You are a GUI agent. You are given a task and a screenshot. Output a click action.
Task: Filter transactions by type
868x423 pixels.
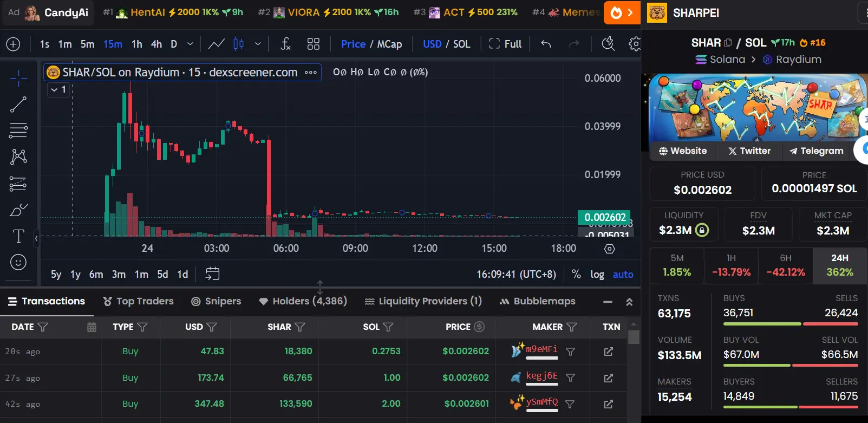142,327
